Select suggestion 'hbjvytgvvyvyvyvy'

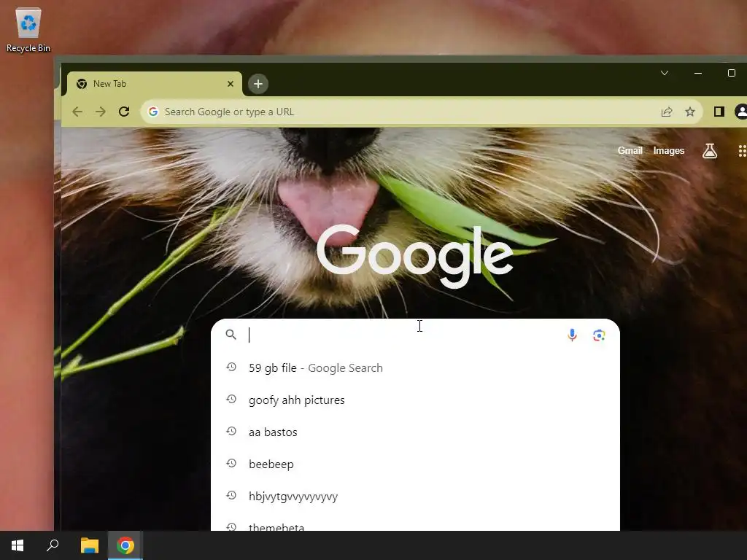click(415, 496)
